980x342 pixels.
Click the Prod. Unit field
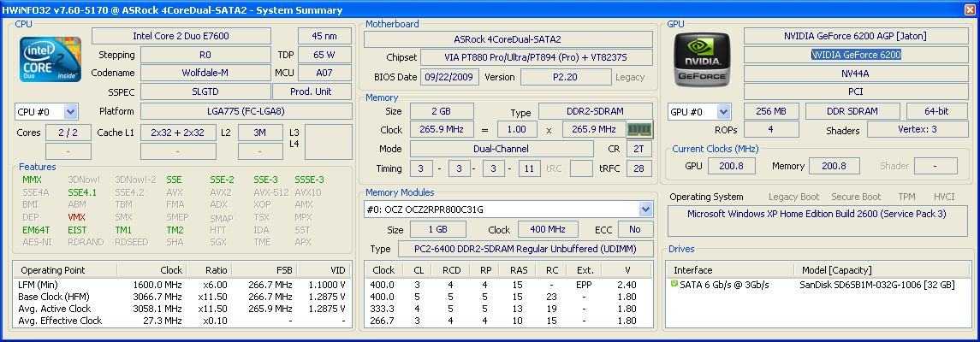click(x=312, y=91)
